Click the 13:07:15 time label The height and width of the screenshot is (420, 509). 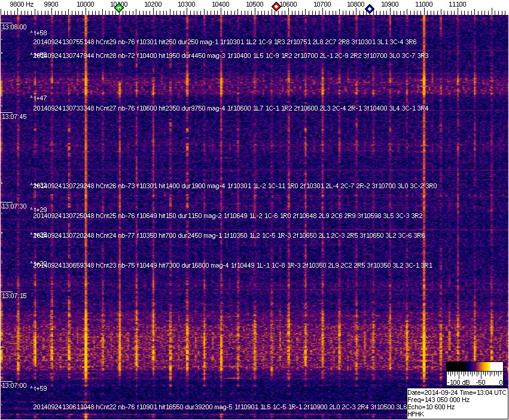coord(14,296)
